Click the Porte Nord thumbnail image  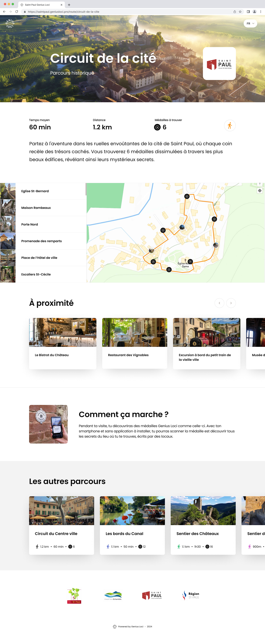click(8, 225)
